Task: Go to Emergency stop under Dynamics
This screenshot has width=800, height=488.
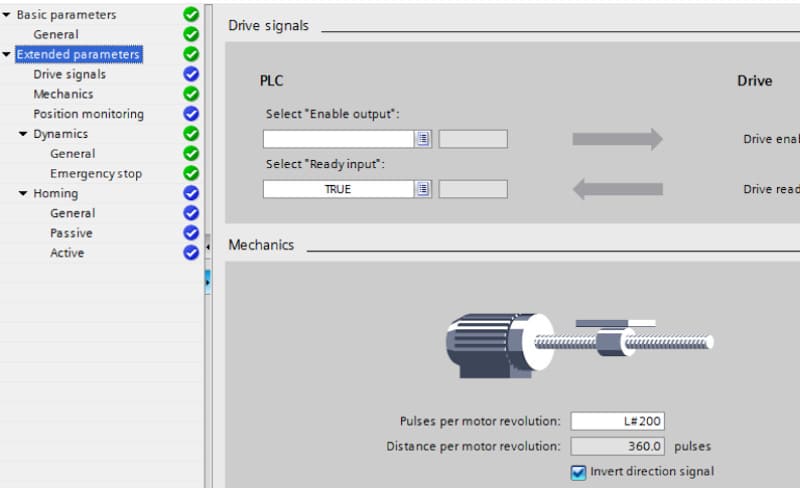Action: (x=96, y=173)
